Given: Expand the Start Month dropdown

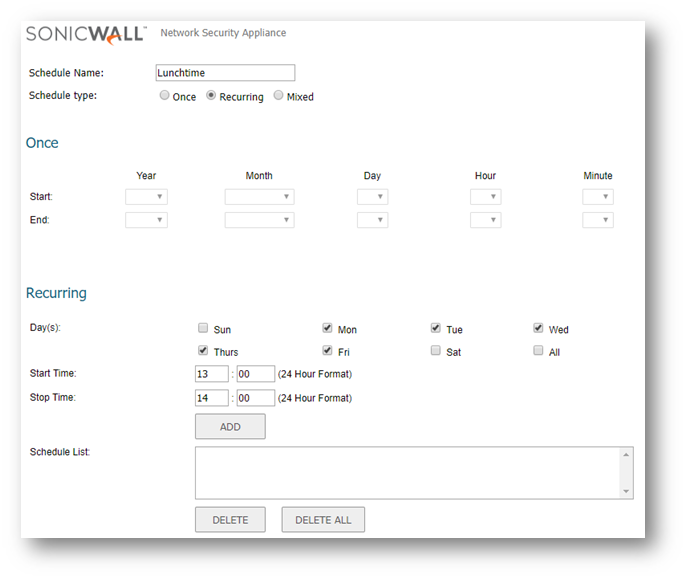Looking at the screenshot, I should pyautogui.click(x=259, y=197).
